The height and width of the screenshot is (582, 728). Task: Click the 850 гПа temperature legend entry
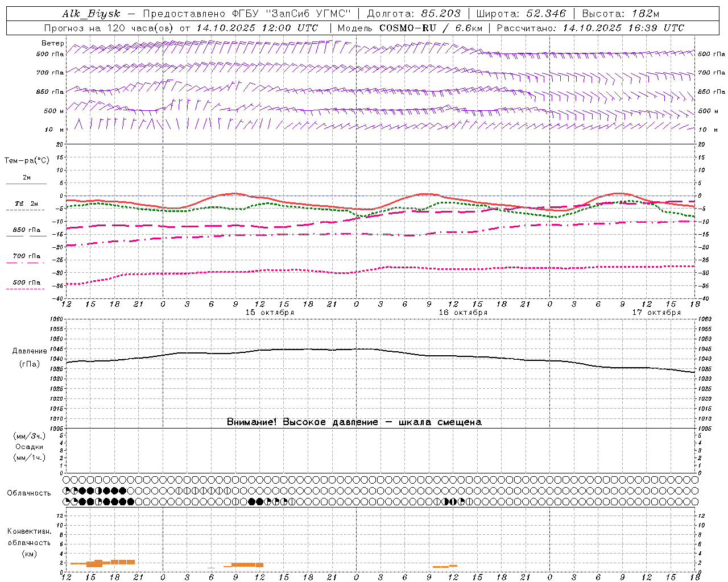tap(27, 230)
